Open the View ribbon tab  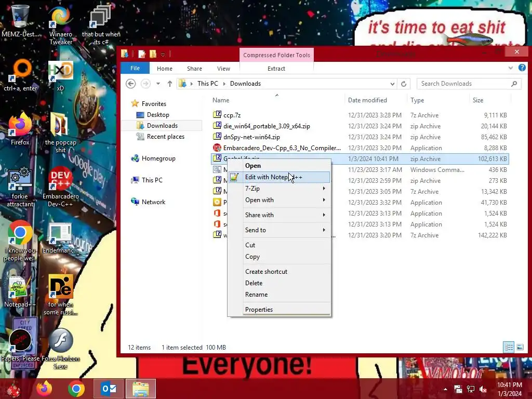223,69
